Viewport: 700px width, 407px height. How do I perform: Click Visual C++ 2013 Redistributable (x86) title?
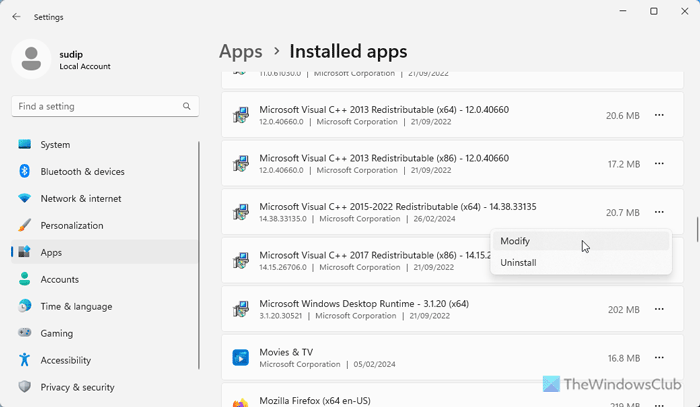tap(384, 158)
